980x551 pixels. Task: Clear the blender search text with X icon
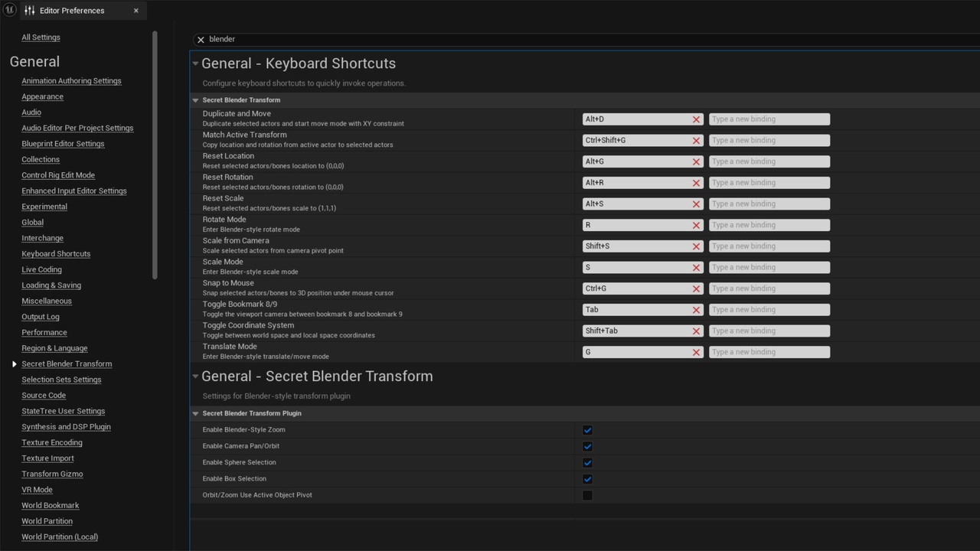pyautogui.click(x=201, y=39)
